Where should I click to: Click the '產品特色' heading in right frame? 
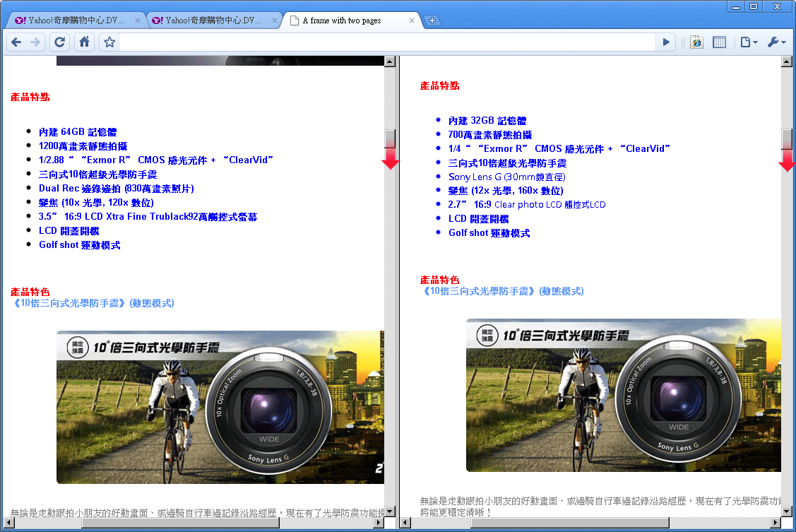439,280
